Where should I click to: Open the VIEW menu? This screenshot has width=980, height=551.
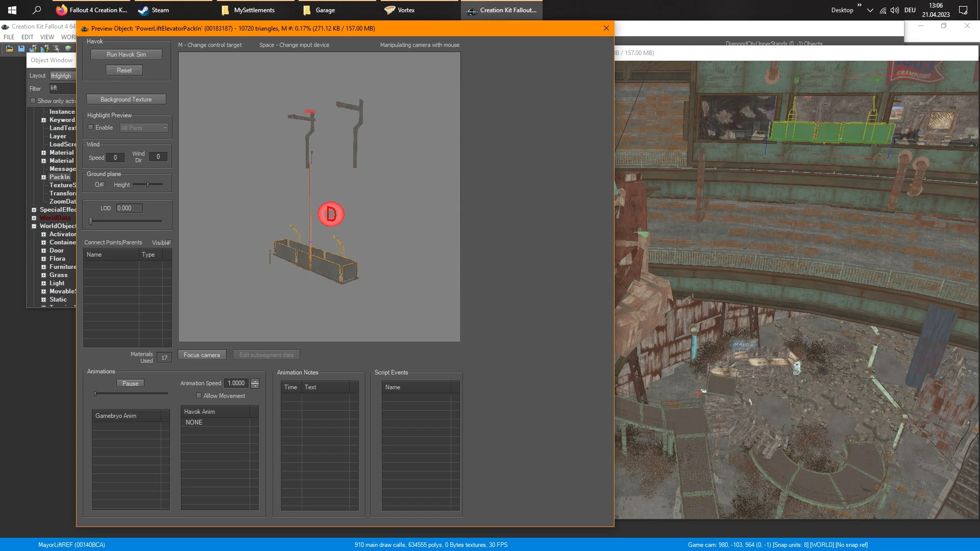47,37
